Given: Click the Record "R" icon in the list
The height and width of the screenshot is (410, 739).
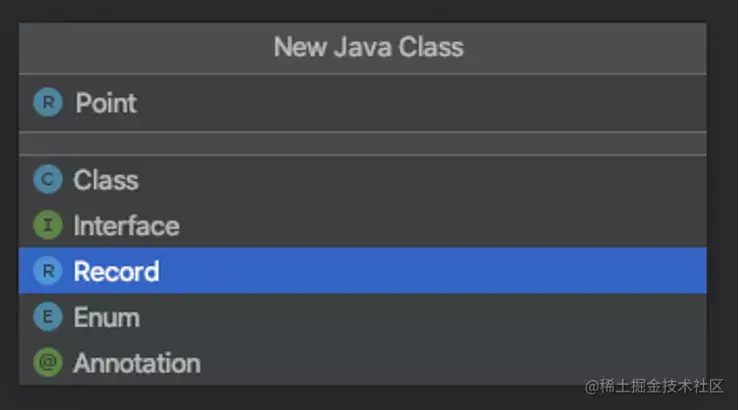Looking at the screenshot, I should 47,271.
